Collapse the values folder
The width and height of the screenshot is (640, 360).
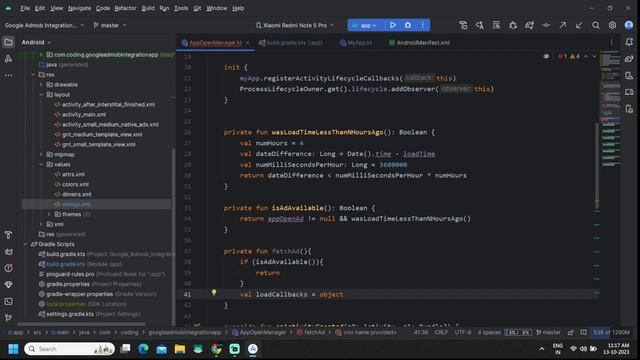coord(41,164)
